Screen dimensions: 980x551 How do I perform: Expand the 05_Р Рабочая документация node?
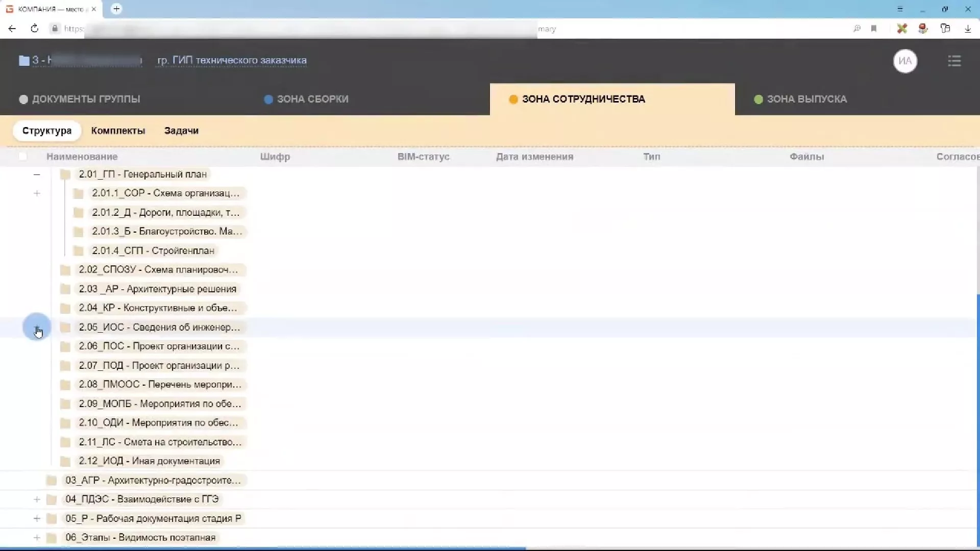click(x=37, y=518)
